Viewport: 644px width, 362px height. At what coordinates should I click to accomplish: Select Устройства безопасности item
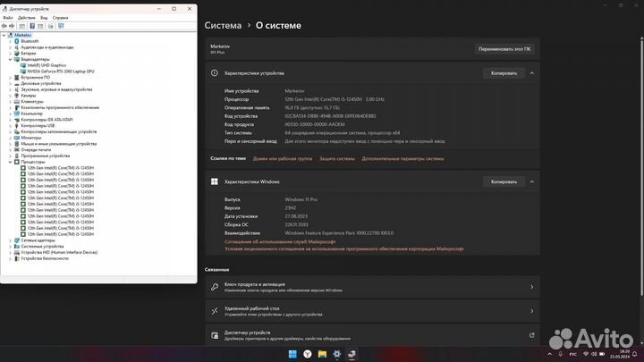(x=45, y=258)
